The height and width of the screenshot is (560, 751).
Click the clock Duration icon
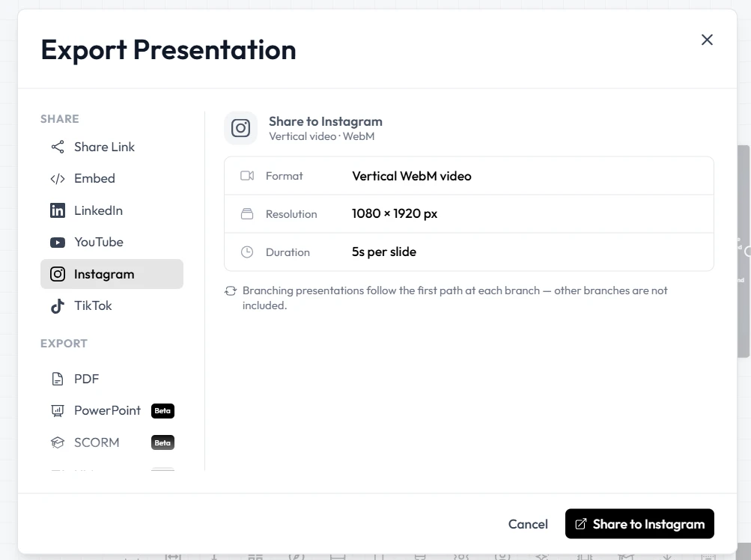point(247,252)
